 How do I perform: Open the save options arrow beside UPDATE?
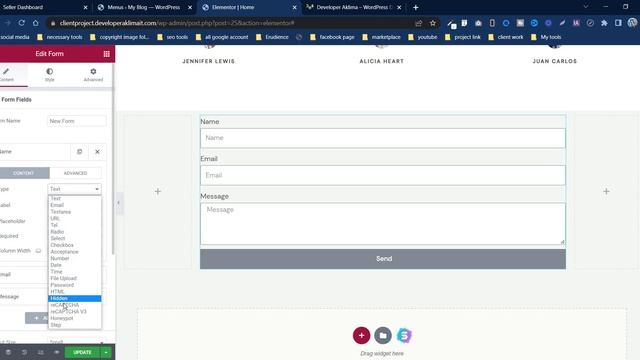[106, 352]
